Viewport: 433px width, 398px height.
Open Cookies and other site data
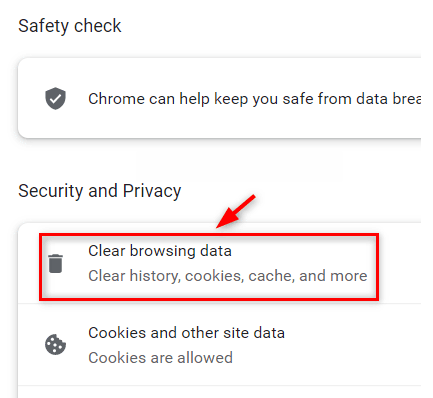coord(219,345)
